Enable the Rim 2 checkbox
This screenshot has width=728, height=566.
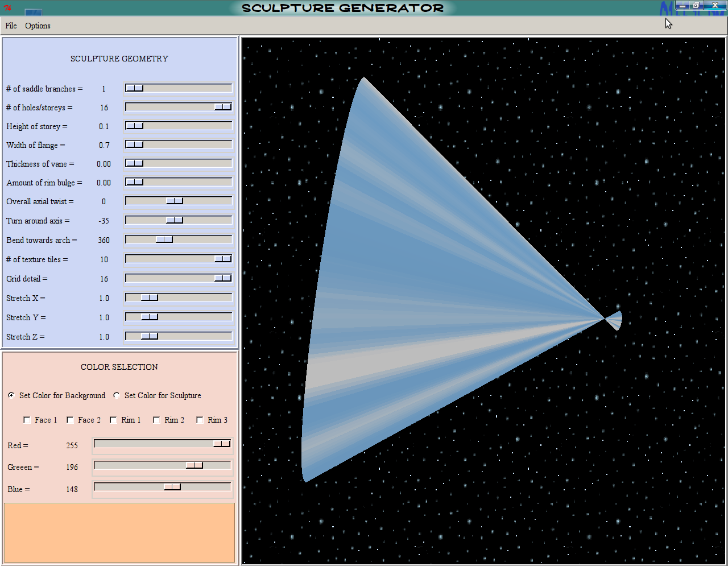[156, 420]
